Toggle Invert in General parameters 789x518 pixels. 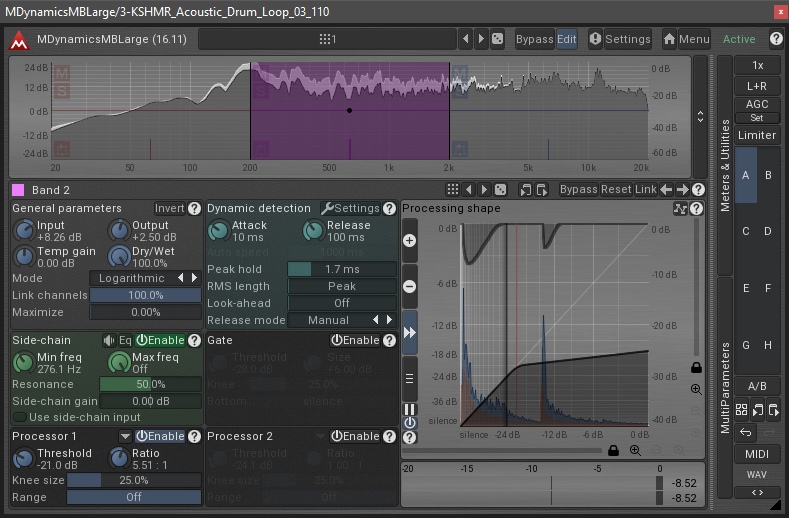pyautogui.click(x=170, y=208)
